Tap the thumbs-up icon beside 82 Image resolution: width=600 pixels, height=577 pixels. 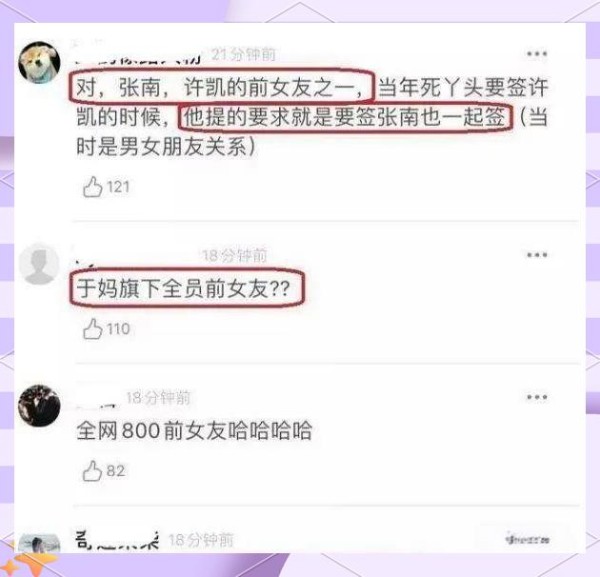(x=92, y=471)
